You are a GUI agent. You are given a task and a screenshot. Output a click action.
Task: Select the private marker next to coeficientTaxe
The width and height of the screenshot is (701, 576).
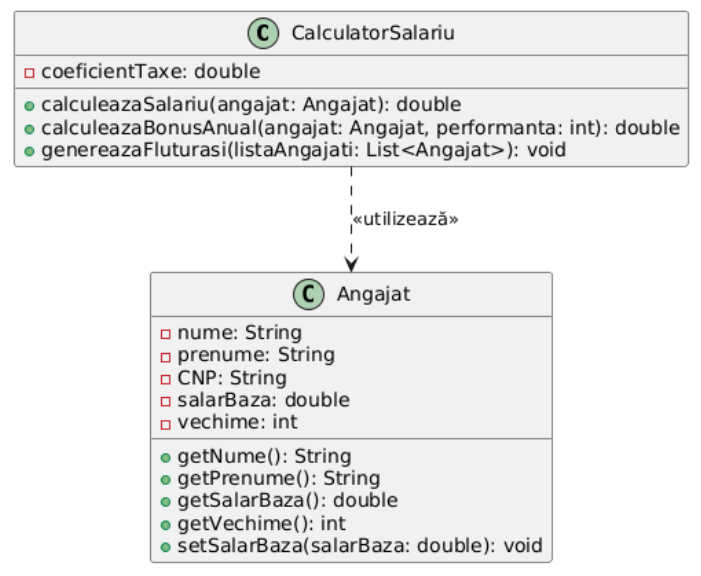[x=30, y=73]
